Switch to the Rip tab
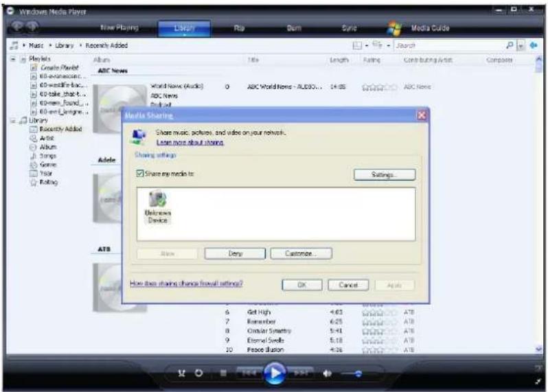The height and width of the screenshot is (392, 548). [239, 28]
